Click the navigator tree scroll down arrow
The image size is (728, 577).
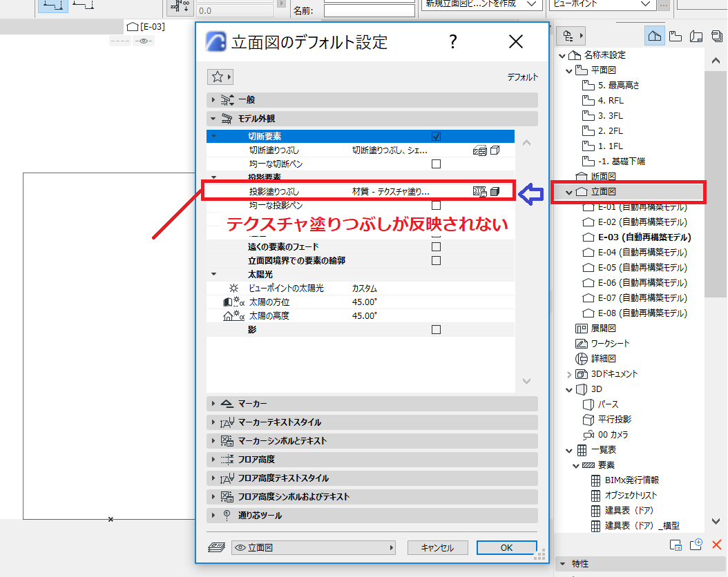tap(716, 521)
